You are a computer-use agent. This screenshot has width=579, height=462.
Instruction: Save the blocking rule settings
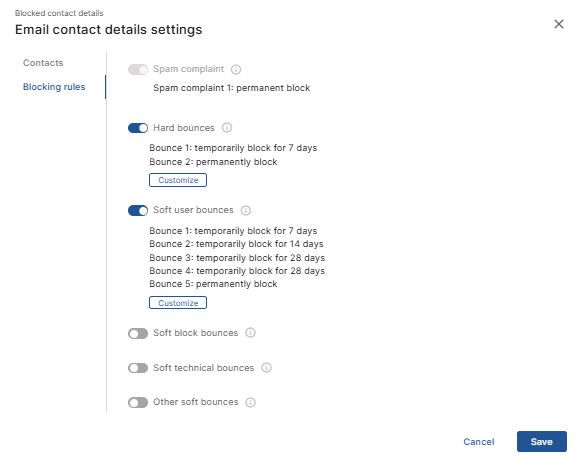point(542,442)
